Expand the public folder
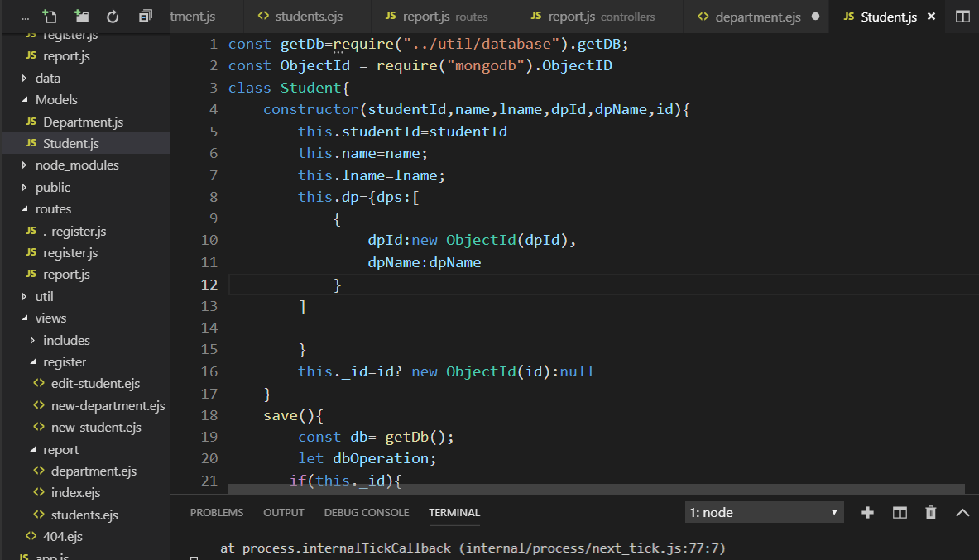The image size is (979, 560). (x=85, y=187)
